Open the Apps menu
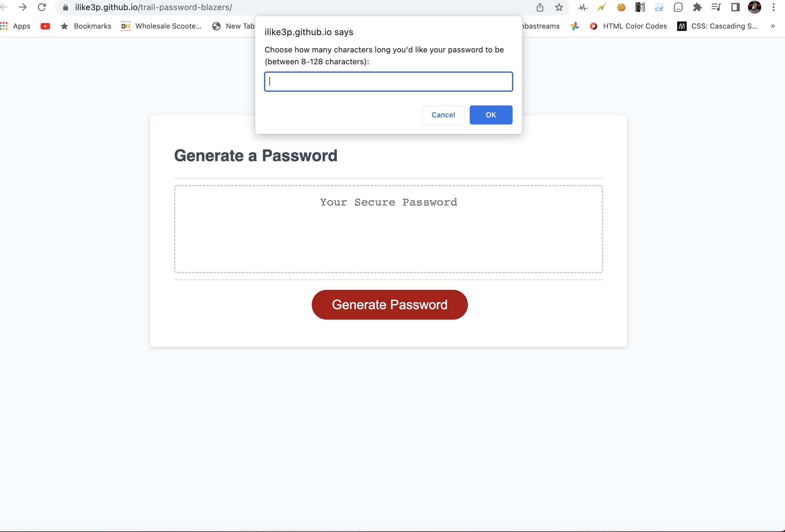 (x=15, y=26)
